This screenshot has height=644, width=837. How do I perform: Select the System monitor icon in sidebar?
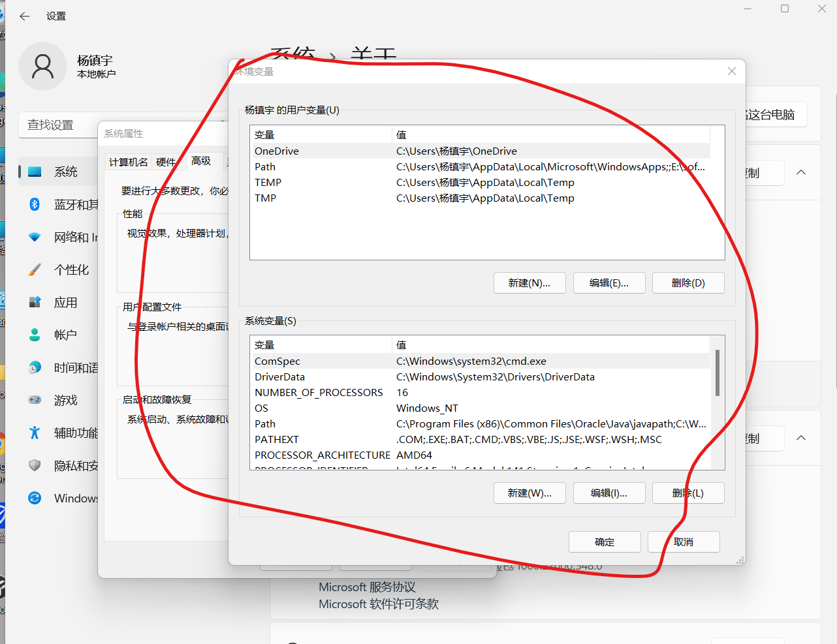coord(35,172)
